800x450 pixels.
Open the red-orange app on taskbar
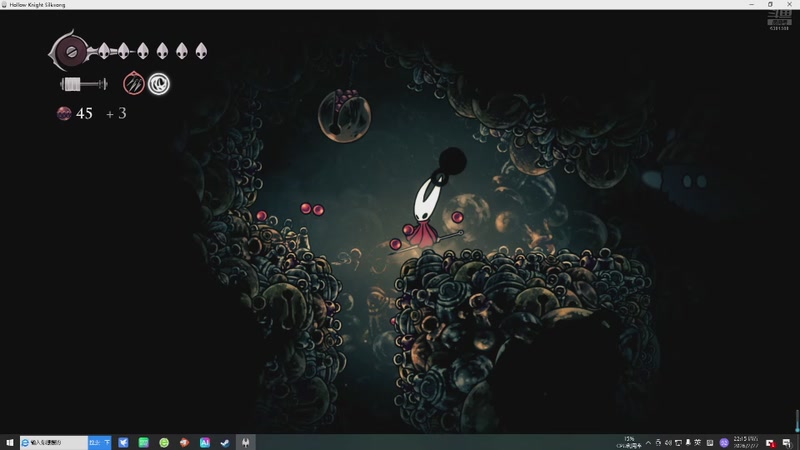[184, 442]
